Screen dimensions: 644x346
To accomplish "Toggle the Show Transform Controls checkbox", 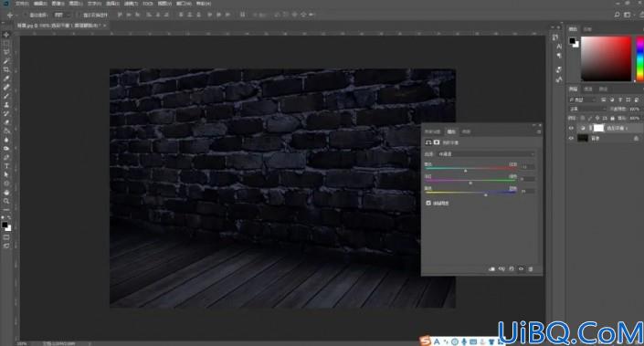I will click(x=79, y=15).
